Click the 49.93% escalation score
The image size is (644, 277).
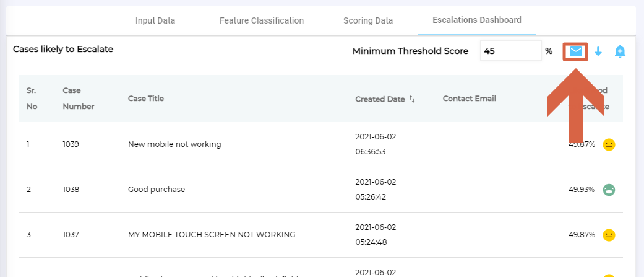pos(581,190)
